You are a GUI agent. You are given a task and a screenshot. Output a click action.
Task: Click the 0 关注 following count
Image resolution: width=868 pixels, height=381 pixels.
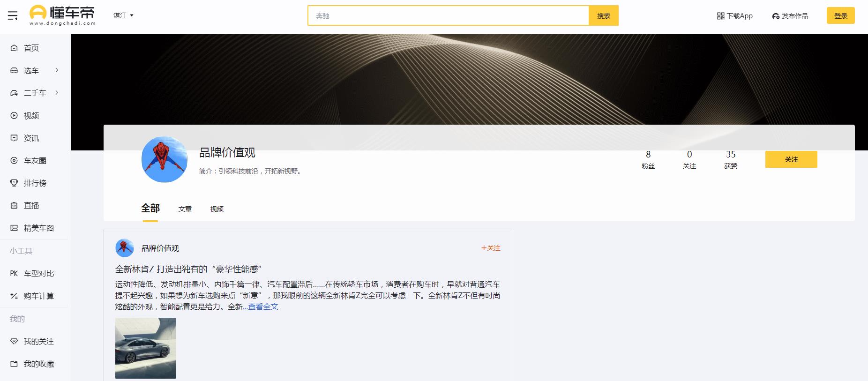(689, 159)
